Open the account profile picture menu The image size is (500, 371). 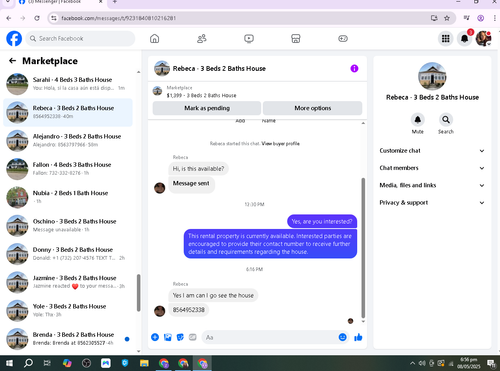click(483, 39)
